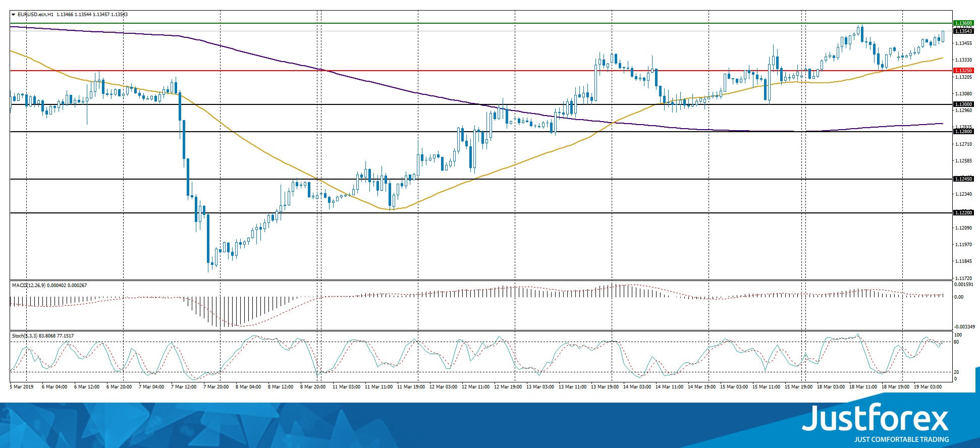980x448 pixels.
Task: Click the 15 Mar 11:00 time label
Action: coord(767,387)
